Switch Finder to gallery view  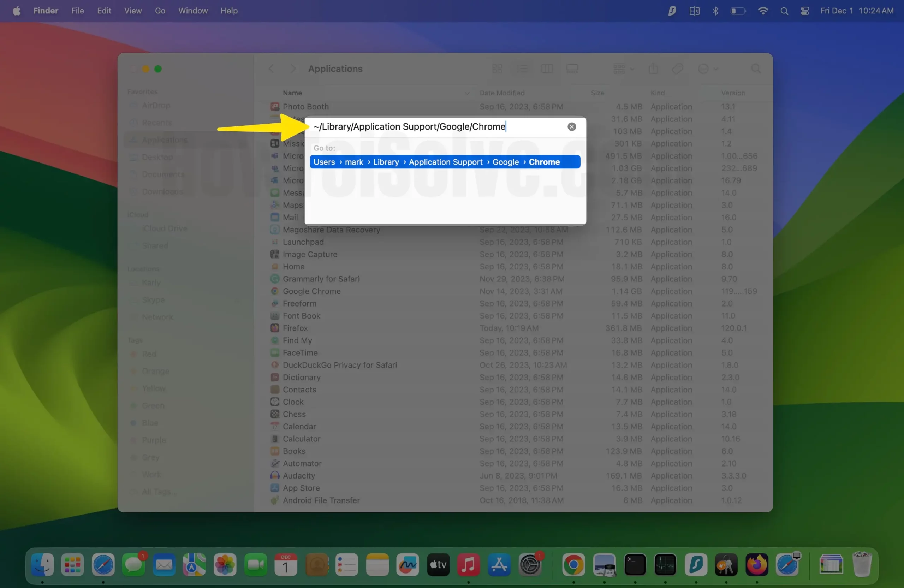click(x=572, y=69)
